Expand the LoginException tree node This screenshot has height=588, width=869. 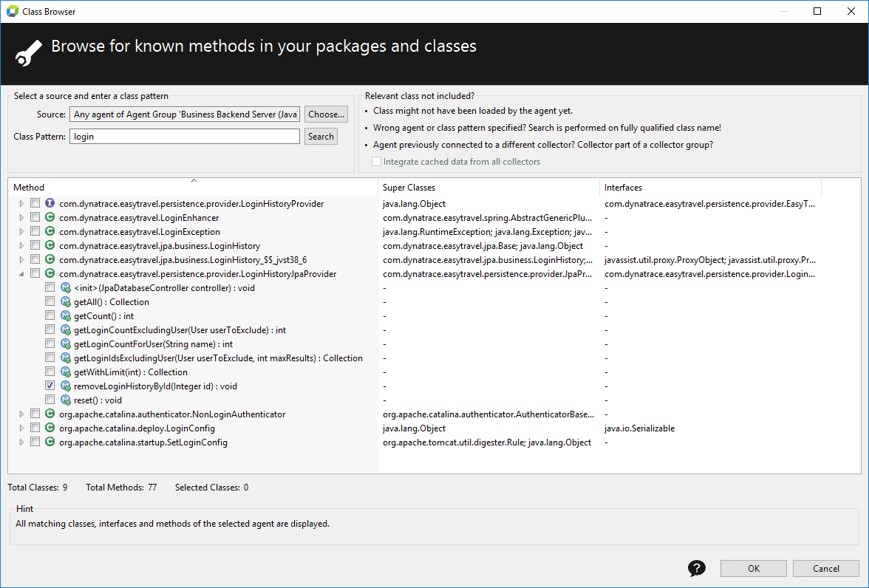pos(21,231)
